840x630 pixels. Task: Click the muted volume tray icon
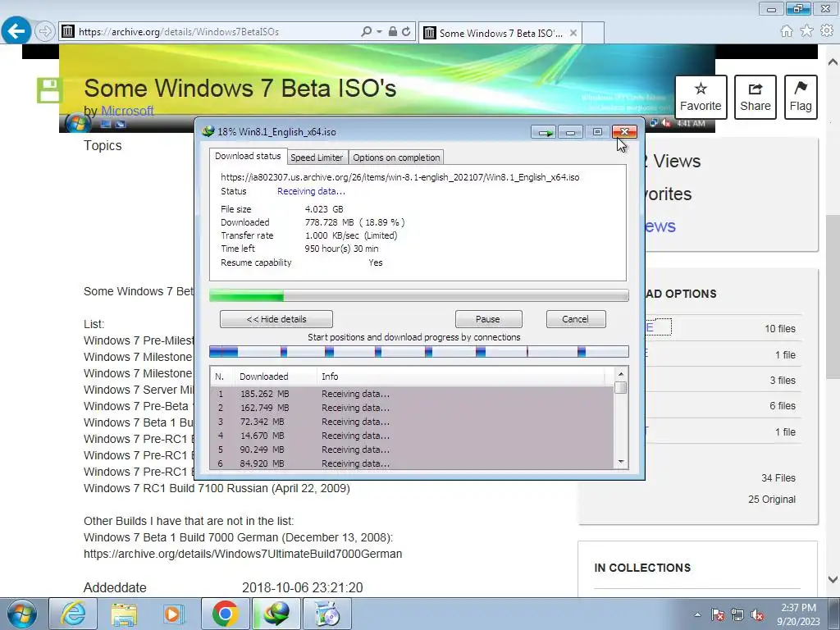tap(757, 614)
